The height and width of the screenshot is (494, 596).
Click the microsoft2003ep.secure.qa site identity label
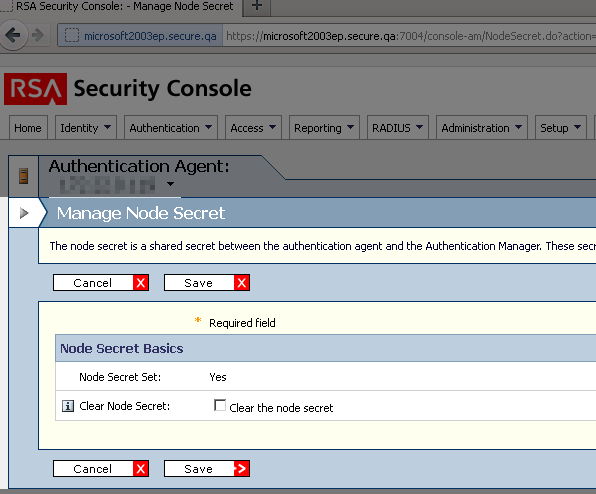coord(150,36)
